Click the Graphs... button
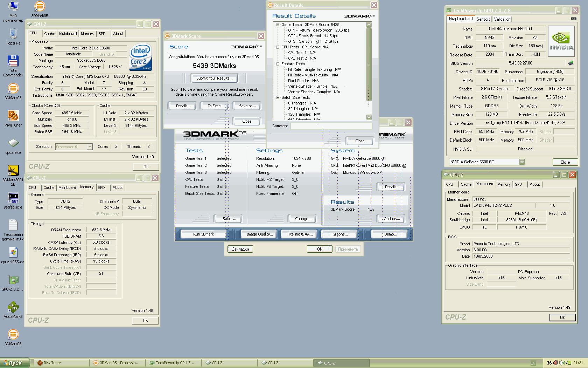This screenshot has height=368, width=588. pos(340,234)
